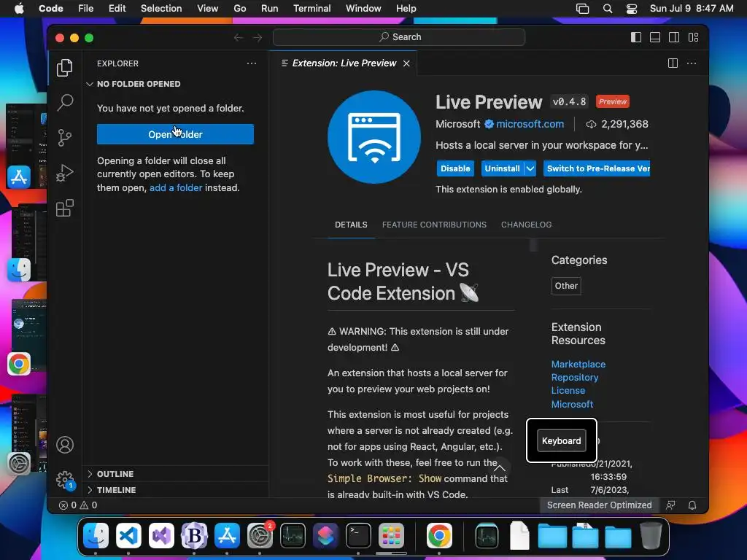This screenshot has height=560, width=747.
Task: Open the Source Control view
Action: (x=65, y=138)
